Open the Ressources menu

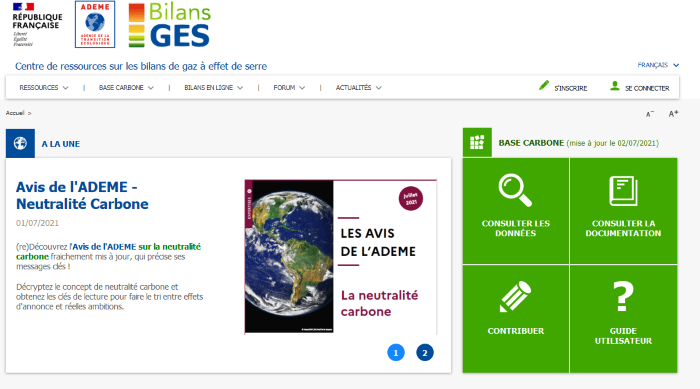[44, 88]
